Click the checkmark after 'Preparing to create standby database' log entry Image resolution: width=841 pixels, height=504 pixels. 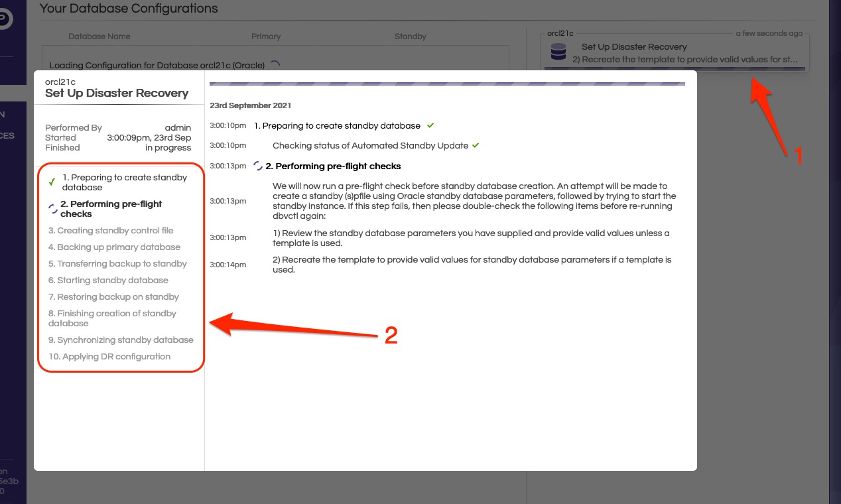[428, 125]
